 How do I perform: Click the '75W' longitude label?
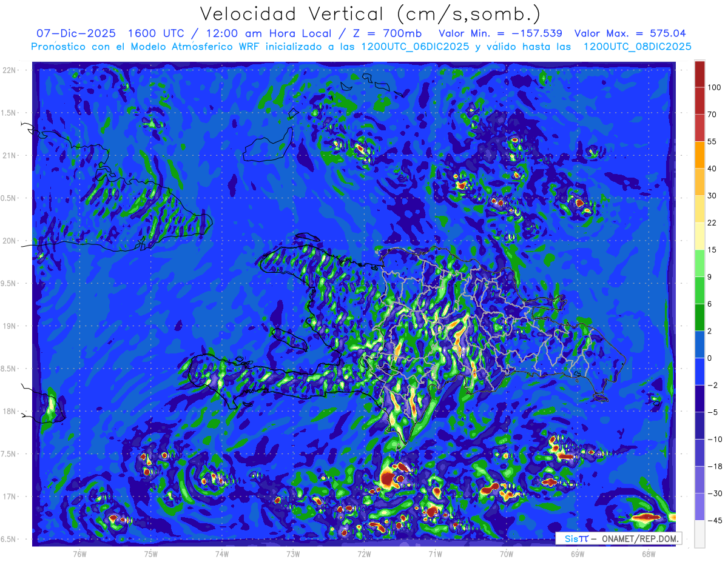click(x=151, y=554)
